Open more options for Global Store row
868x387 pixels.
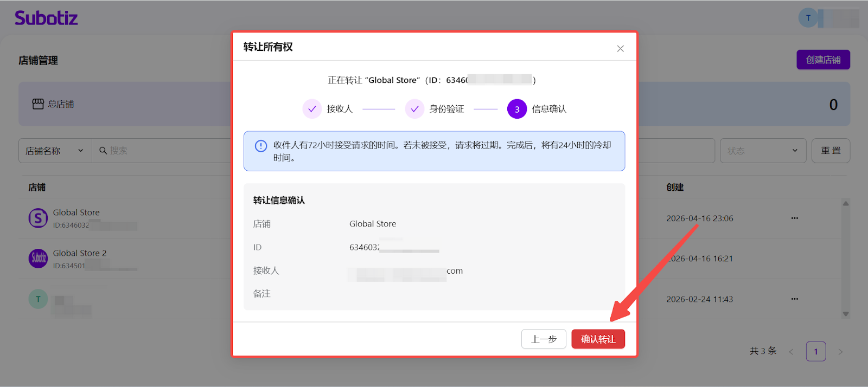[794, 218]
